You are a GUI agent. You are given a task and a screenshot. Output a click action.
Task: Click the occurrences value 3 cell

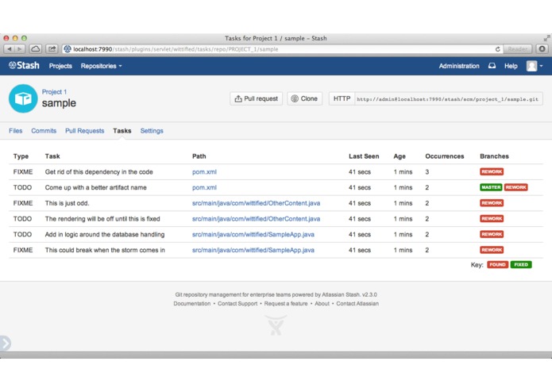[427, 172]
